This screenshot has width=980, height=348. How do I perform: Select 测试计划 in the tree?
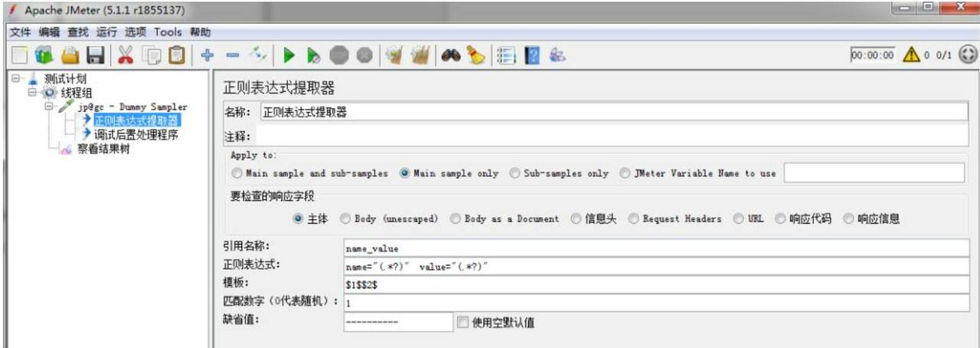[65, 79]
